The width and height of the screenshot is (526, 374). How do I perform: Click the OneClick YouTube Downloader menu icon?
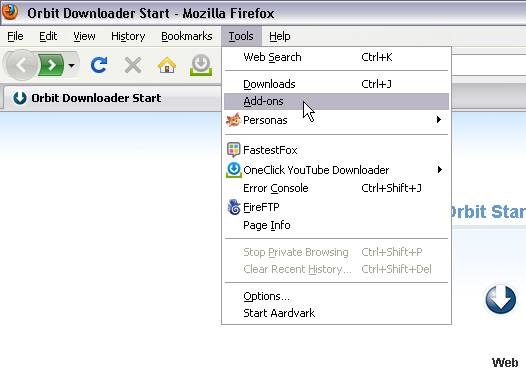click(234, 170)
